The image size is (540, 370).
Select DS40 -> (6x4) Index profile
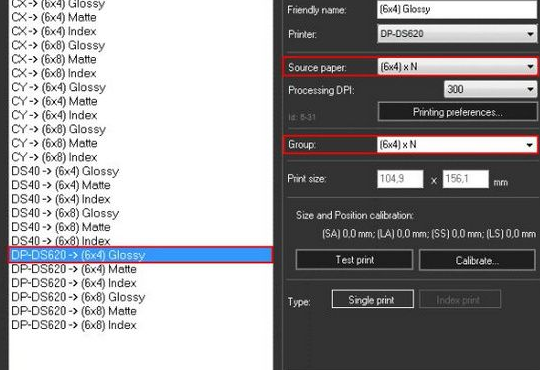[x=141, y=199]
